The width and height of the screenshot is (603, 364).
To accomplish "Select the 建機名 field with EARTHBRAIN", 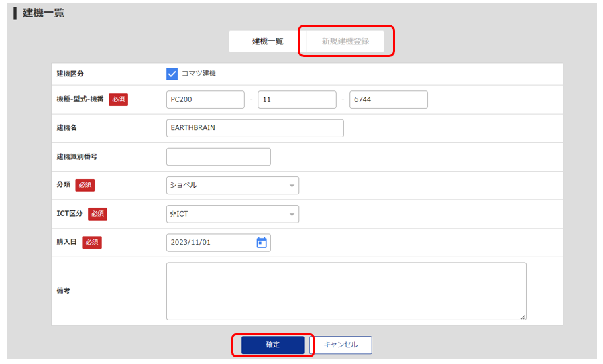I will pyautogui.click(x=255, y=128).
